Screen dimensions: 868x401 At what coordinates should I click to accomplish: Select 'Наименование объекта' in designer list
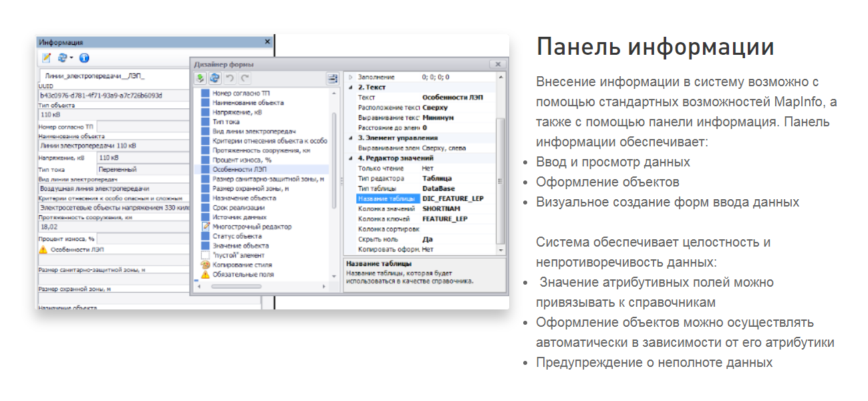click(x=248, y=103)
